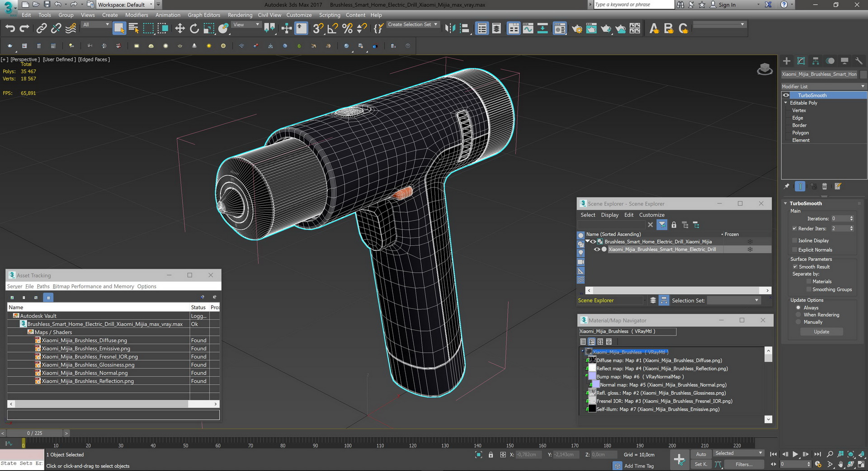Image resolution: width=868 pixels, height=471 pixels.
Task: Remove modifier with trash can icon
Action: coord(825,186)
